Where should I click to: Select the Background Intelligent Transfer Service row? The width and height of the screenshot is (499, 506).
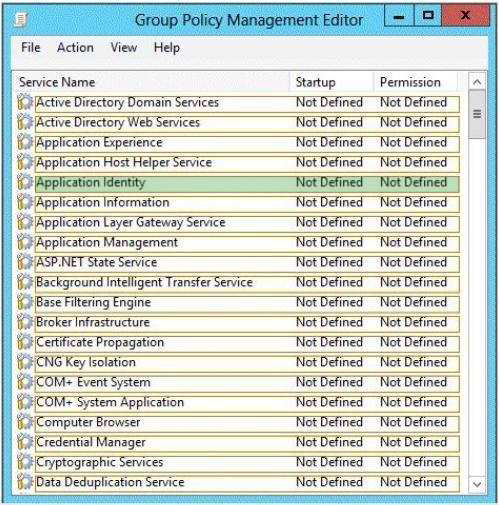click(x=247, y=283)
